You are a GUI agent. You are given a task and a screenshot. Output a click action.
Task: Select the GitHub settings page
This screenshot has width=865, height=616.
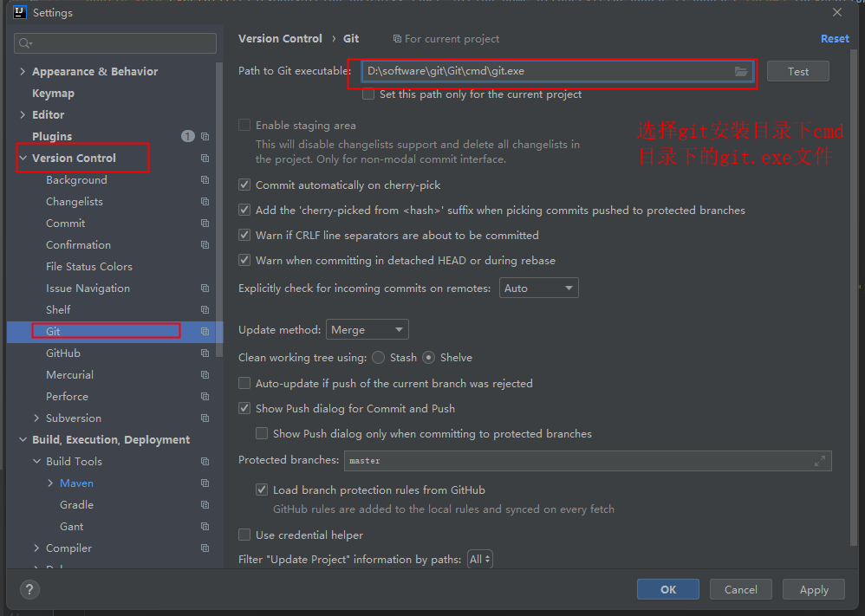point(63,353)
